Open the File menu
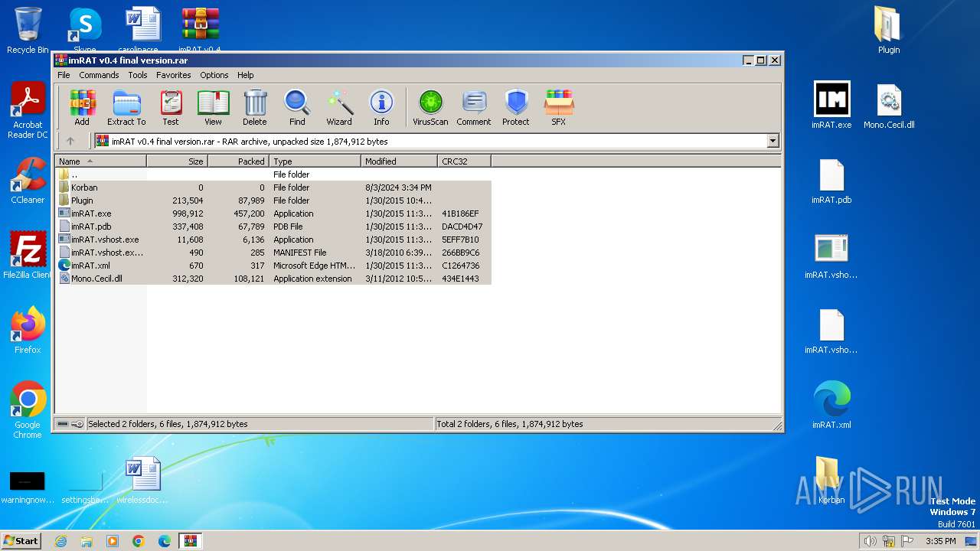 coord(64,75)
